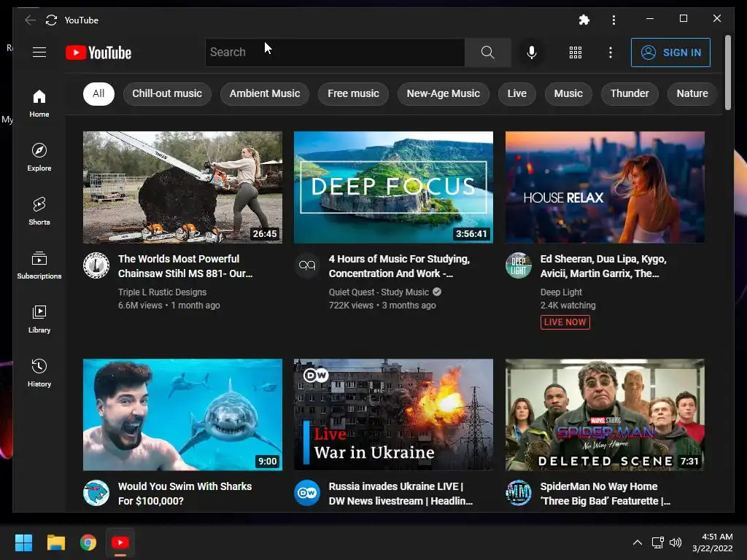Open title 'Russia invades Ukraine LIVE'

(400, 494)
